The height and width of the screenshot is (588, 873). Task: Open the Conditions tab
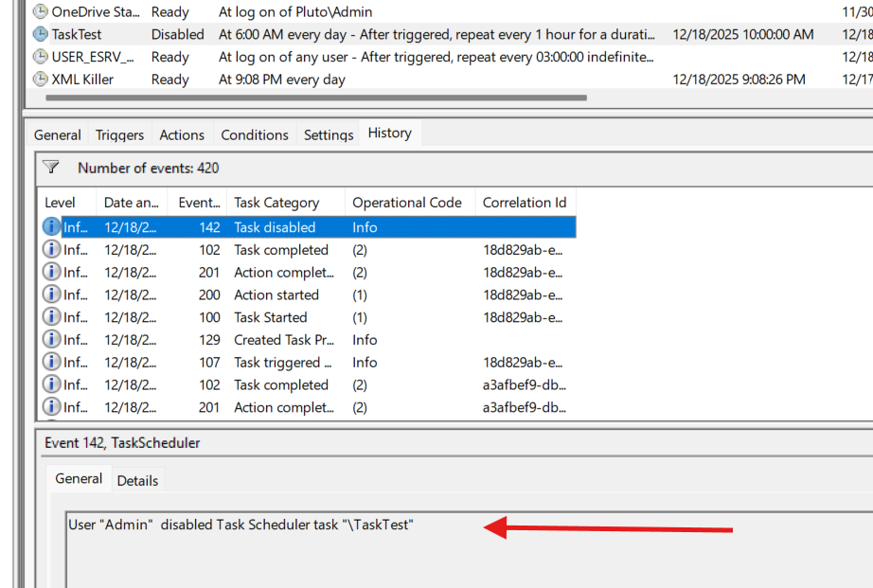tap(255, 134)
